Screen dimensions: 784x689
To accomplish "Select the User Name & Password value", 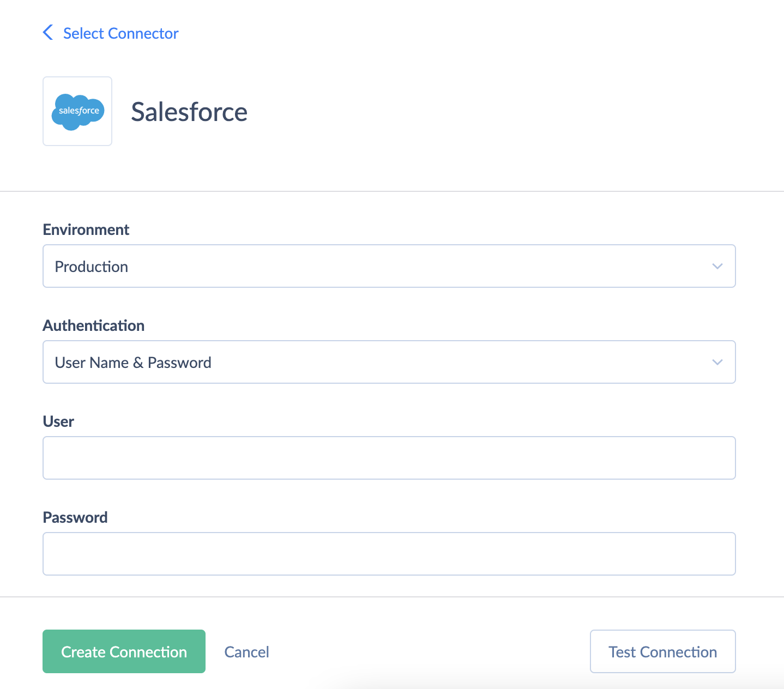I will point(132,362).
